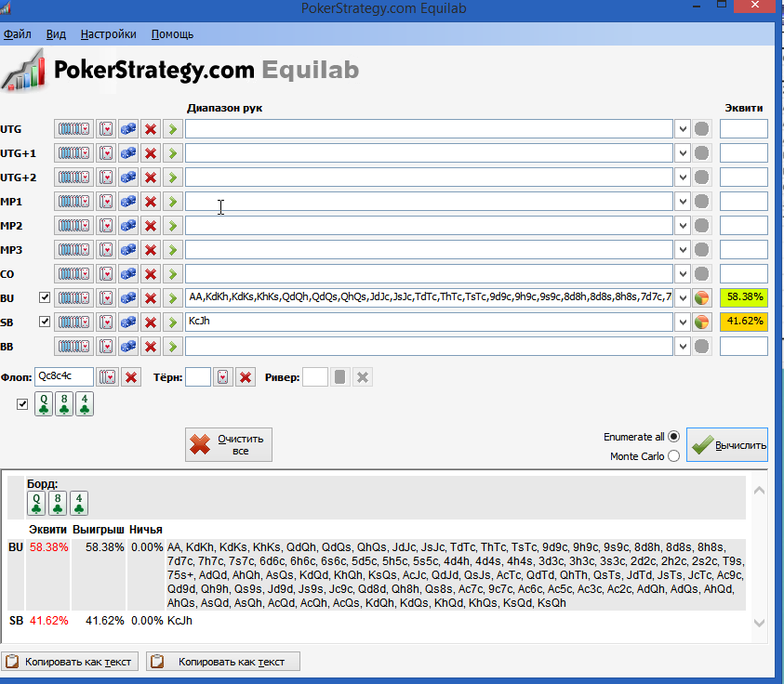This screenshot has width=784, height=684.
Task: Click results panel scroll up arrow
Action: point(759,490)
